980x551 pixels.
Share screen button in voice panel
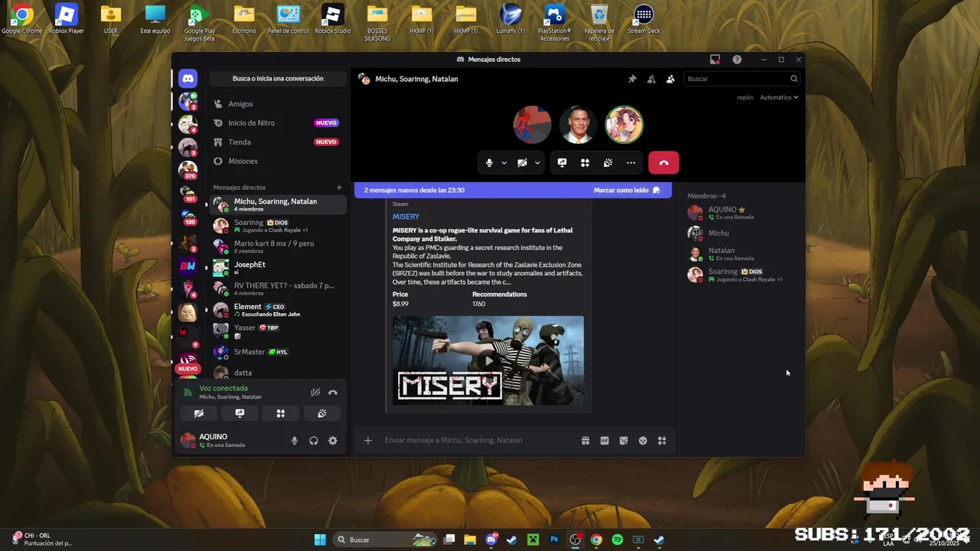(240, 413)
